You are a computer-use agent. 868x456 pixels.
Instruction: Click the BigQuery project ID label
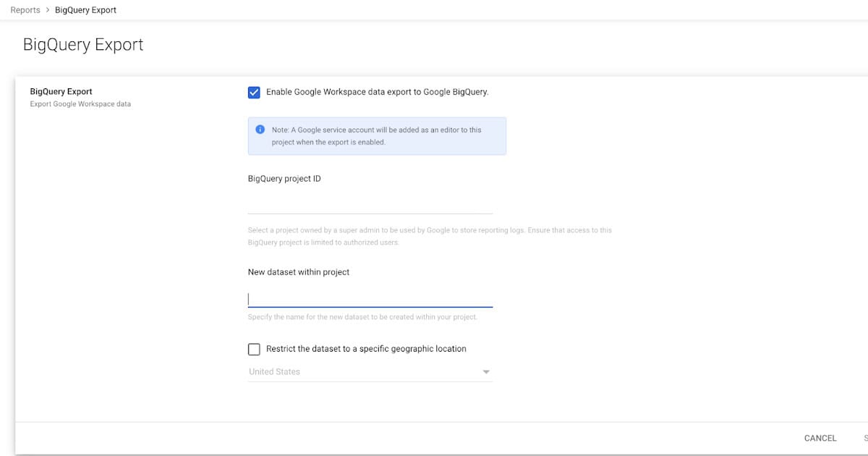point(284,179)
